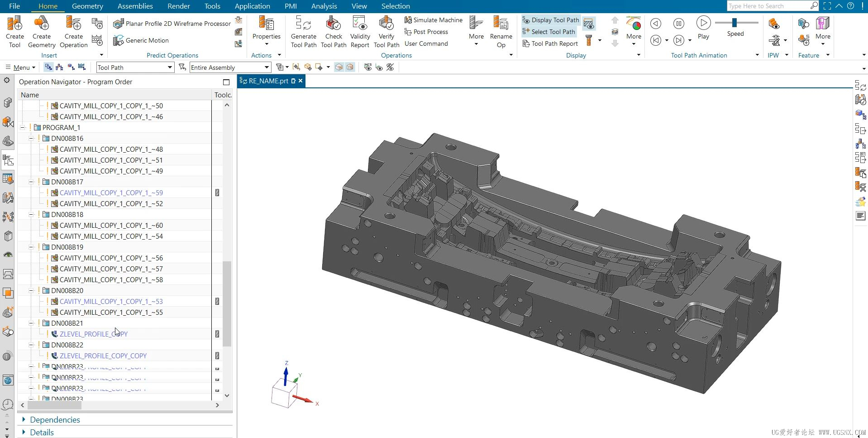This screenshot has width=868, height=438.
Task: Run Post Process
Action: pyautogui.click(x=426, y=32)
